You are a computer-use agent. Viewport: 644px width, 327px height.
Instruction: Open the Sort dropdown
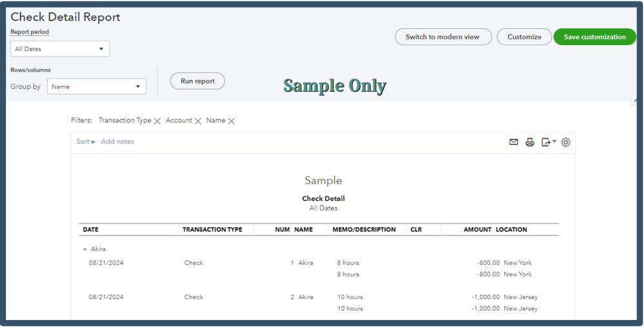[x=86, y=141]
